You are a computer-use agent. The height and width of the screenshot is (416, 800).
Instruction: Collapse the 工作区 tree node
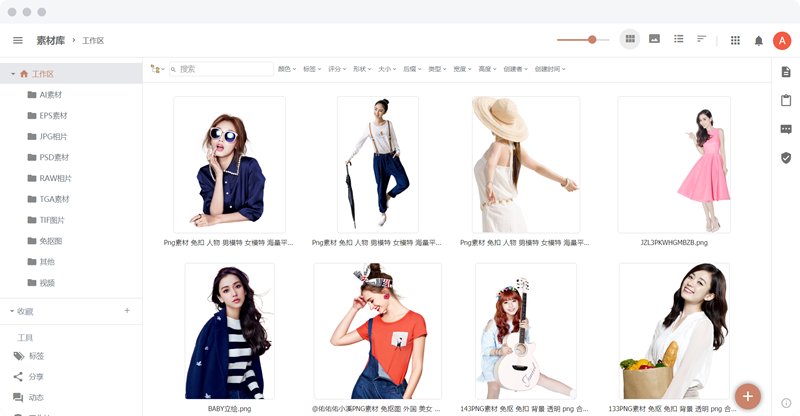coord(13,74)
